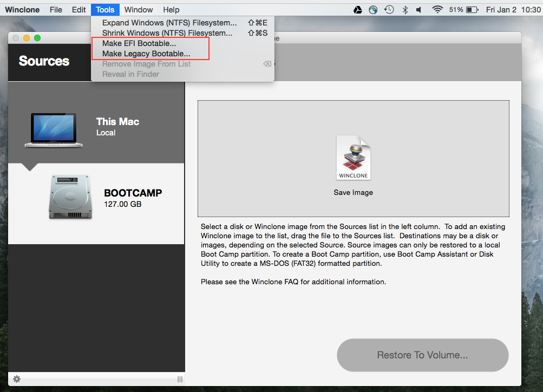The width and height of the screenshot is (543, 392).
Task: Click the Sources heading
Action: (44, 61)
